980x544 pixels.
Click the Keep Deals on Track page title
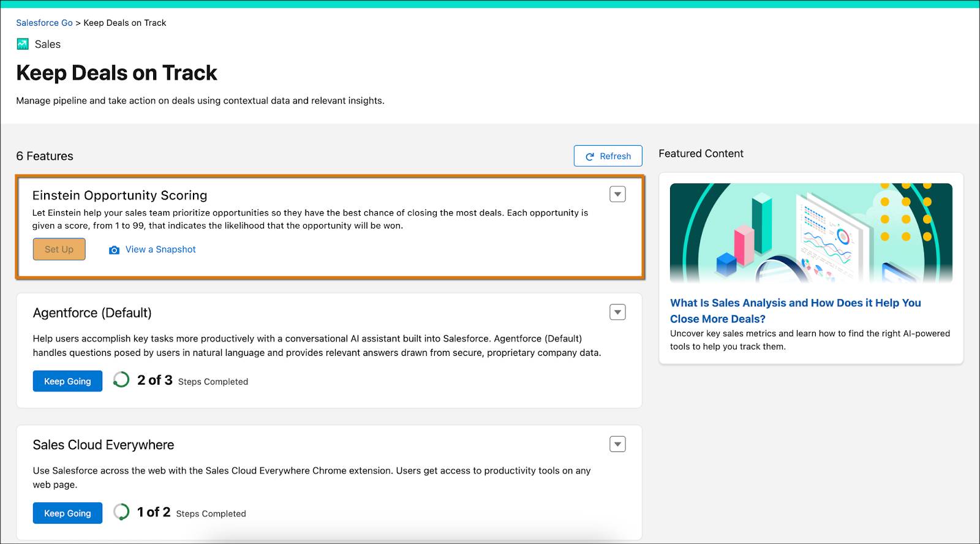(x=116, y=73)
